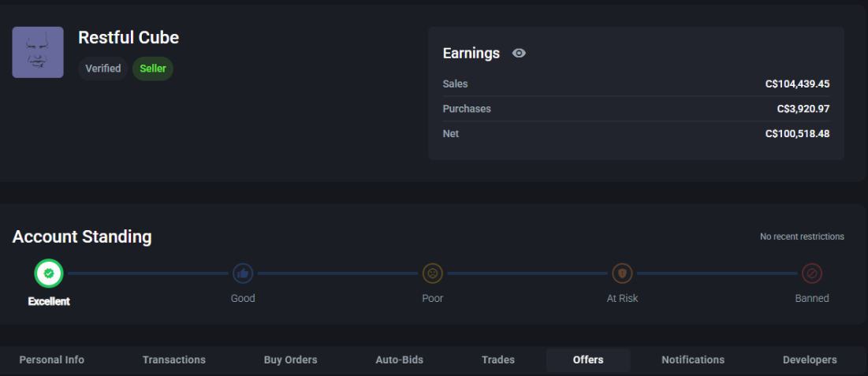Click the Banned prohibition icon
This screenshot has height=376, width=868.
(812, 274)
